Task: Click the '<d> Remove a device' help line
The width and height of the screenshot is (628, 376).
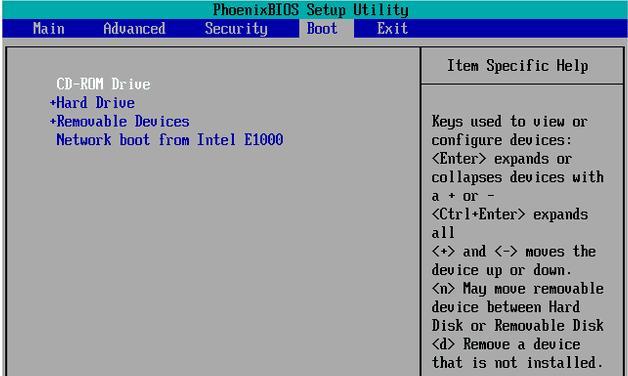Action: [506, 344]
